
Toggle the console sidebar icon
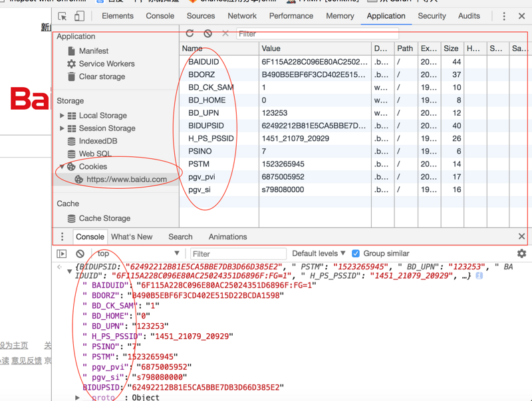[x=62, y=254]
